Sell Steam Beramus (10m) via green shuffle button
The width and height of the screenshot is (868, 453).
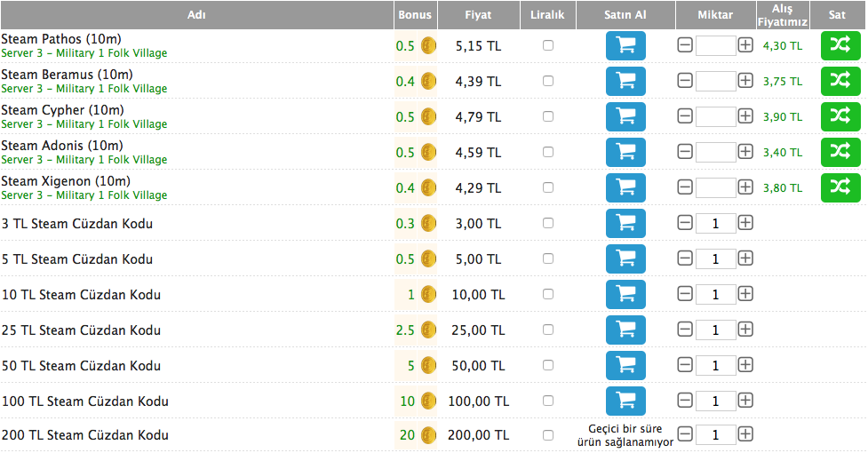pyautogui.click(x=840, y=82)
